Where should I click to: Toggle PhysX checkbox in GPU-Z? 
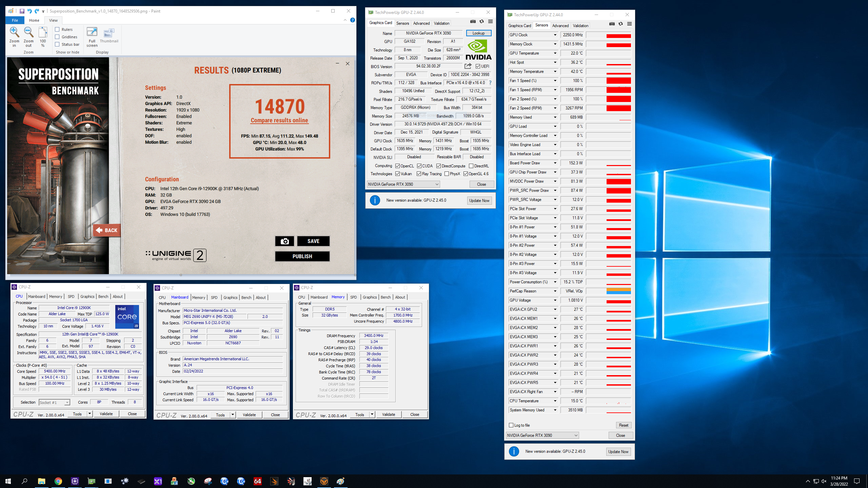(447, 174)
